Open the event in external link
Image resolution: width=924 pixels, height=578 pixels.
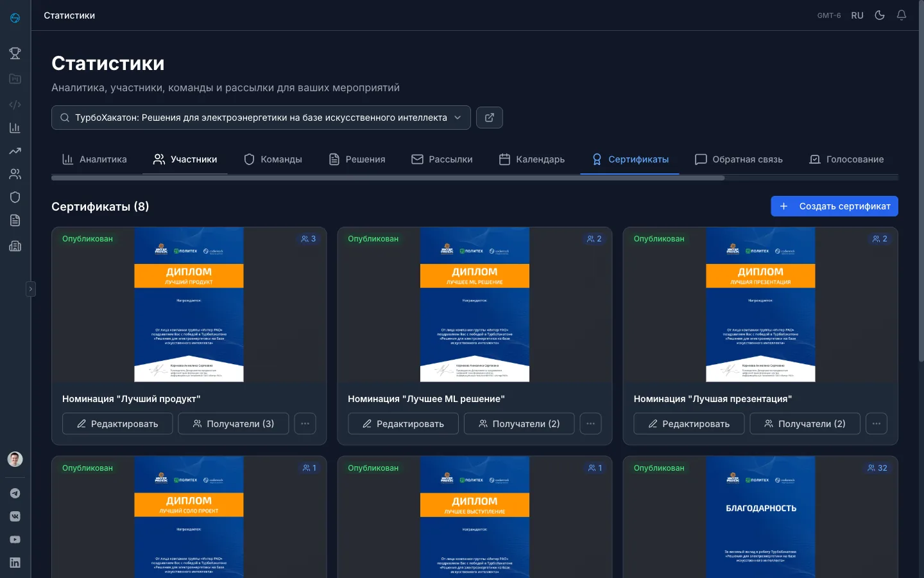click(x=489, y=118)
